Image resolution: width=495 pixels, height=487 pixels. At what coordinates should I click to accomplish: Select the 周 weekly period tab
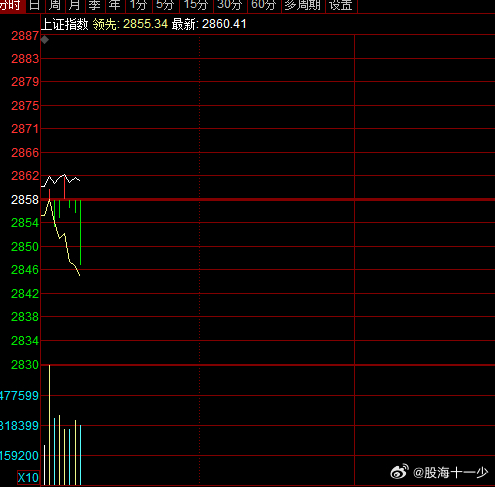(x=55, y=6)
